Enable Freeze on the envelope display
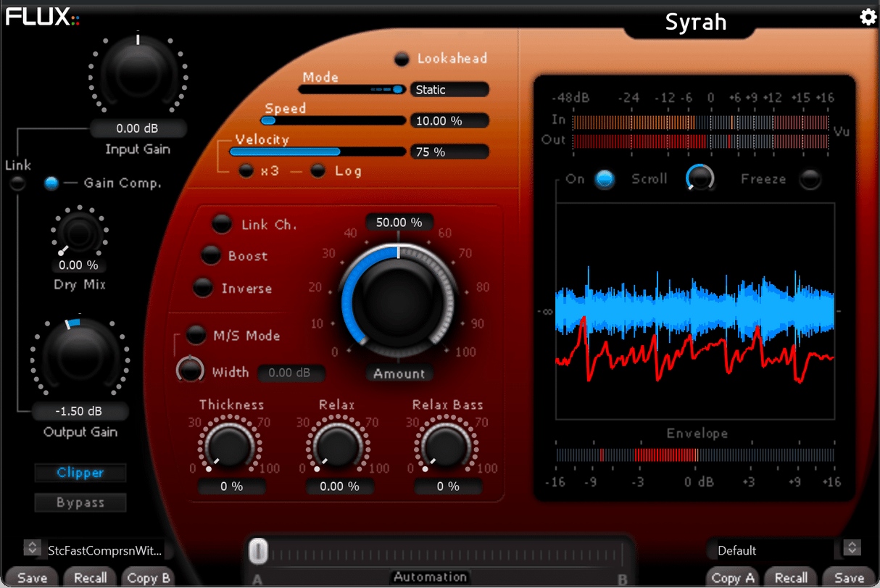Viewport: 880px width, 588px height. (810, 179)
